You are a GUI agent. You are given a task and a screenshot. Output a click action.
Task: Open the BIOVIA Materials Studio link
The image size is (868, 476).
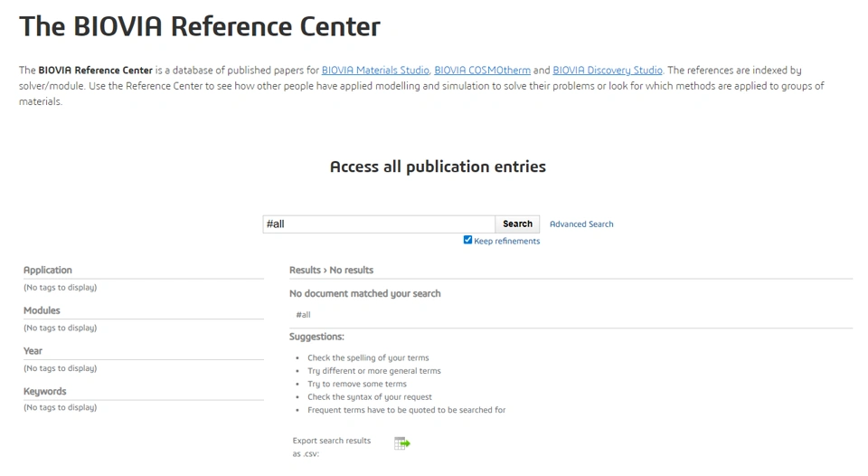point(375,71)
